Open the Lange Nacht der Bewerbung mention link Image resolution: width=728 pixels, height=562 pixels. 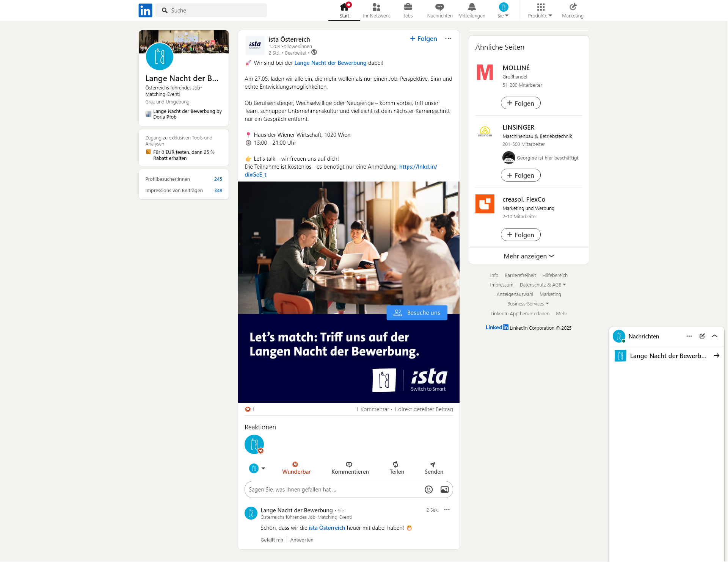[x=330, y=63]
